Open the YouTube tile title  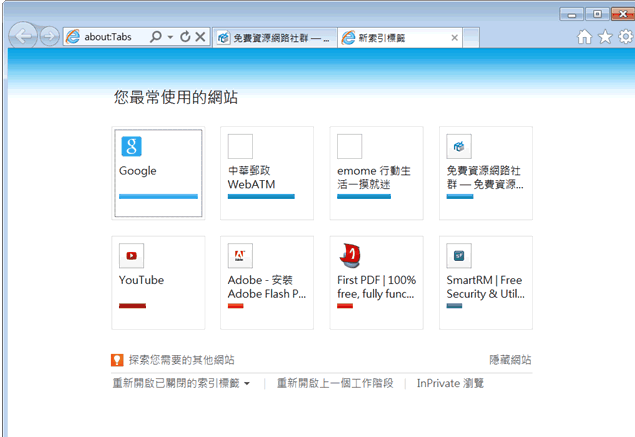point(141,280)
